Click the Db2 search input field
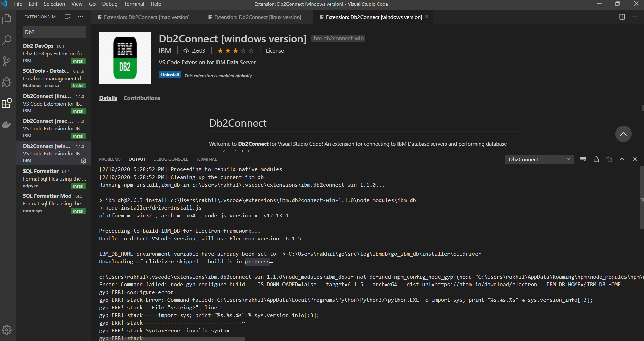Viewport: 644px width, 341px height. tap(54, 32)
